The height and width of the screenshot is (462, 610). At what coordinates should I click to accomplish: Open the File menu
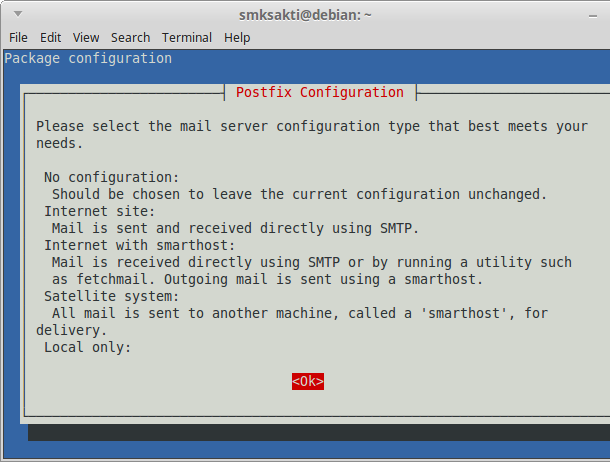(x=18, y=38)
